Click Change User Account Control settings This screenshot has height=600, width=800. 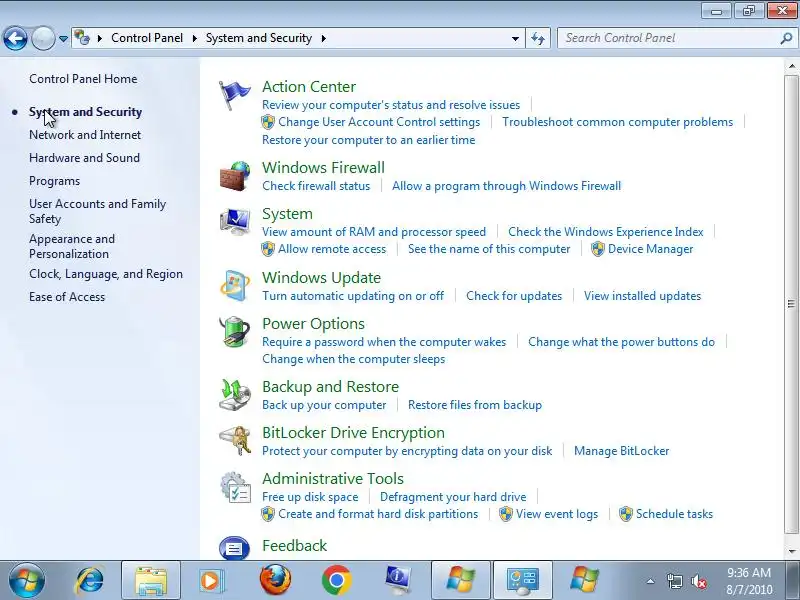(379, 122)
